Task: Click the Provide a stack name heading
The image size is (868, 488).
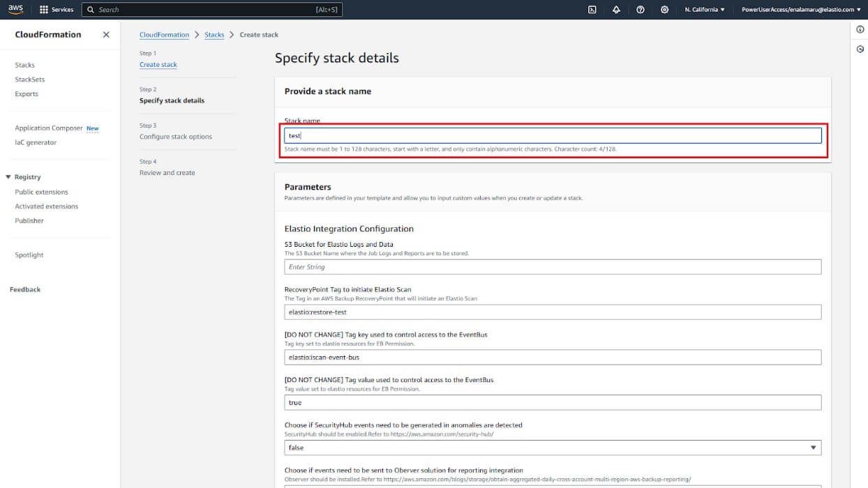Action: click(328, 91)
